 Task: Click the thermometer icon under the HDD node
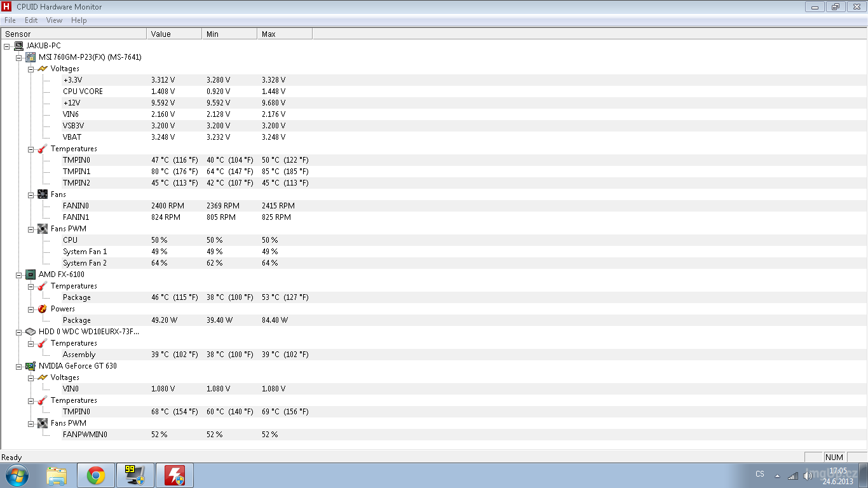pos(43,343)
